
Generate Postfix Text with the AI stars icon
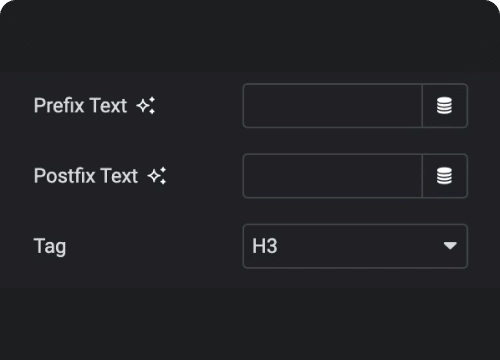click(x=157, y=176)
